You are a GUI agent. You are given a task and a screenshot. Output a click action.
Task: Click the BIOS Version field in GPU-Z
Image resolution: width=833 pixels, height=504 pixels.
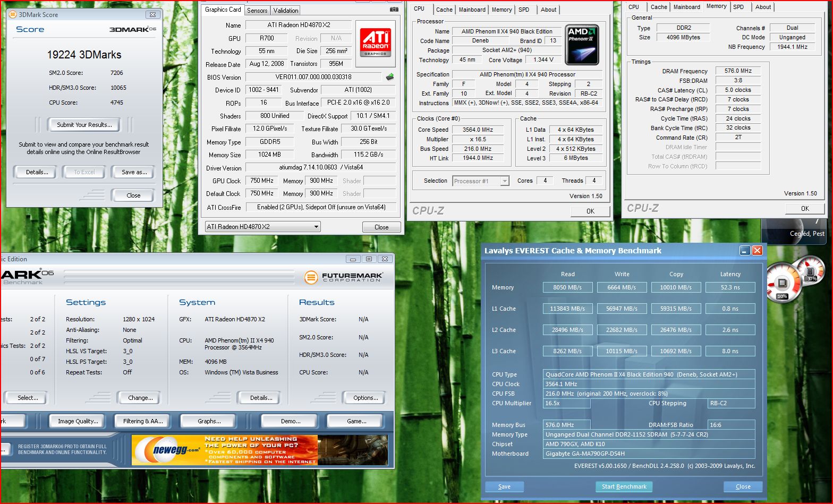tap(313, 77)
